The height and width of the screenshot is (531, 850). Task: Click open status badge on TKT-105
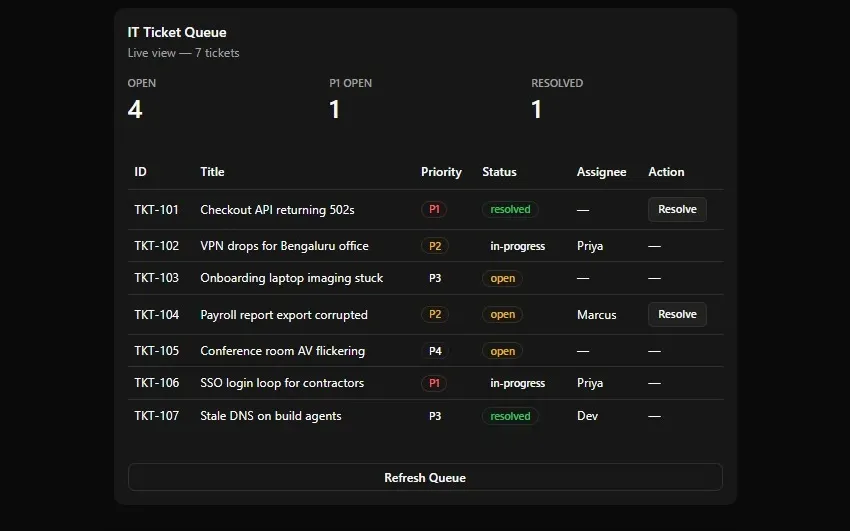[503, 351]
